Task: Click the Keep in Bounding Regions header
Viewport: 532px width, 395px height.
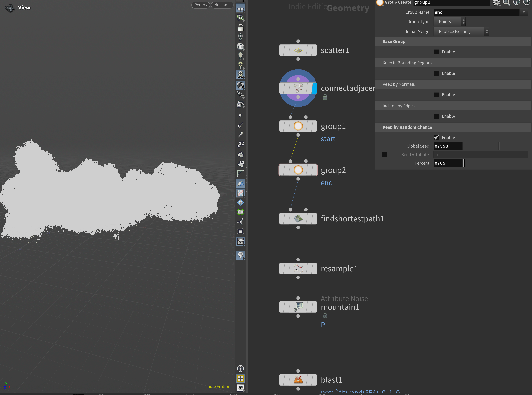Action: point(407,63)
